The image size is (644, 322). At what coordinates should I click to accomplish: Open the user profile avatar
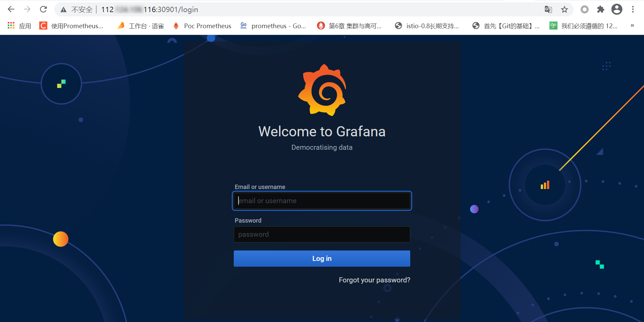[x=617, y=9]
